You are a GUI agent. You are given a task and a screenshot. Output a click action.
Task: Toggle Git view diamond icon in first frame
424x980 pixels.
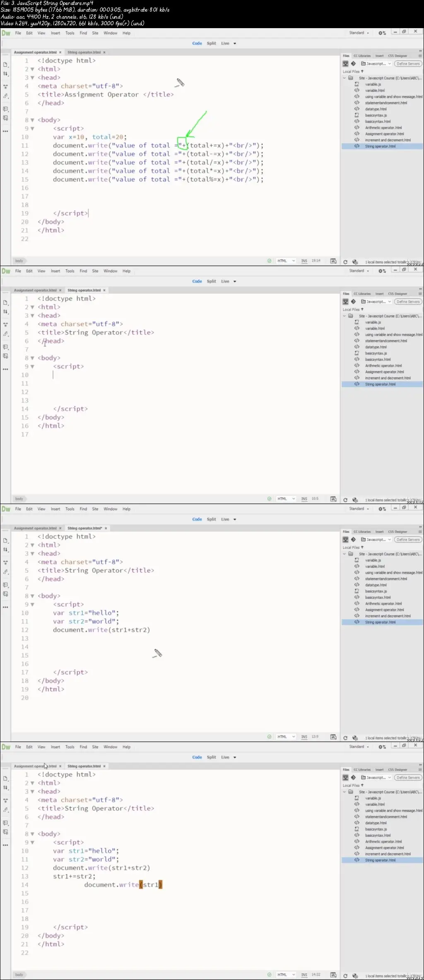click(353, 64)
